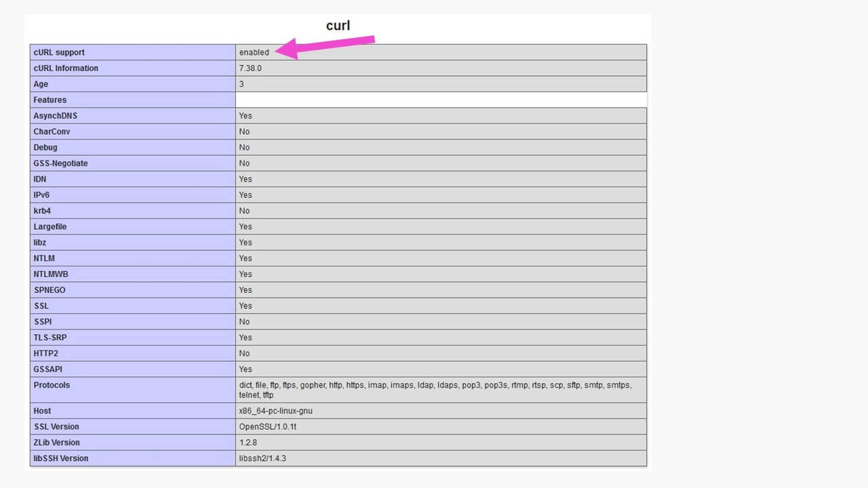The image size is (868, 488).
Task: Click the "libz" label cell
Action: coord(133,242)
